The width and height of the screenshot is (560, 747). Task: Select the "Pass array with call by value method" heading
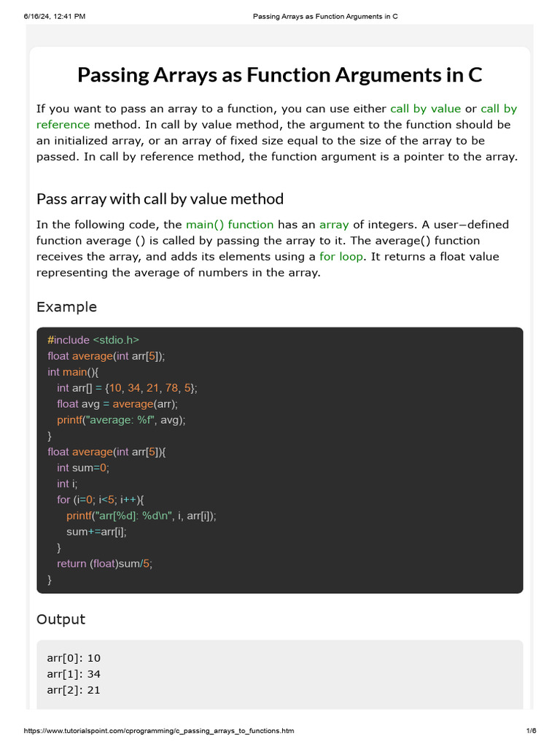click(160, 199)
